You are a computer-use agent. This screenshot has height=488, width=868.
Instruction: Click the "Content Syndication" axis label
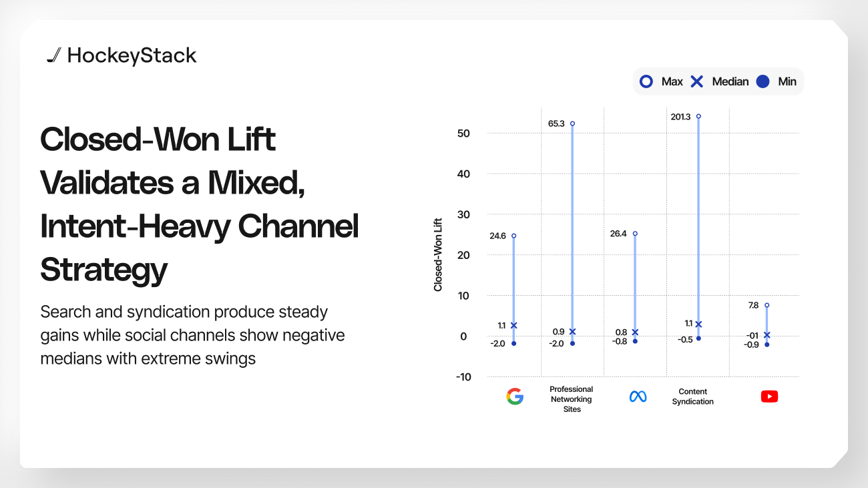[x=692, y=397]
